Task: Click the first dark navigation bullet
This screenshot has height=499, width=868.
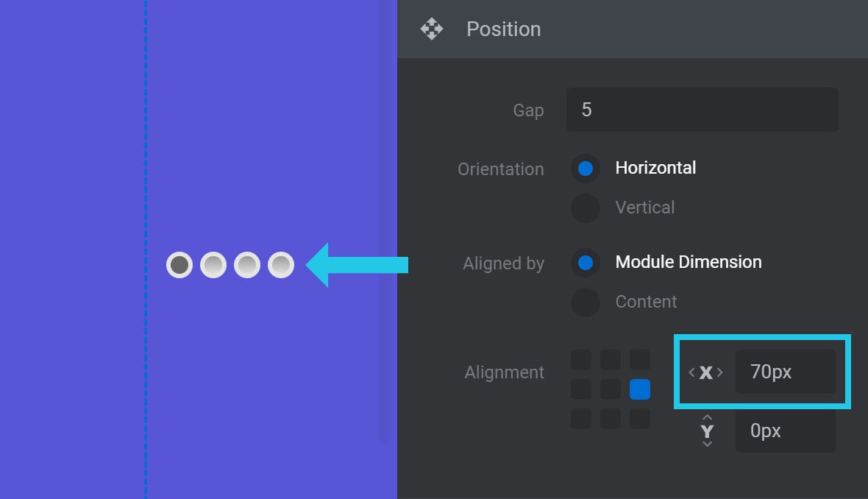Action: 179,265
